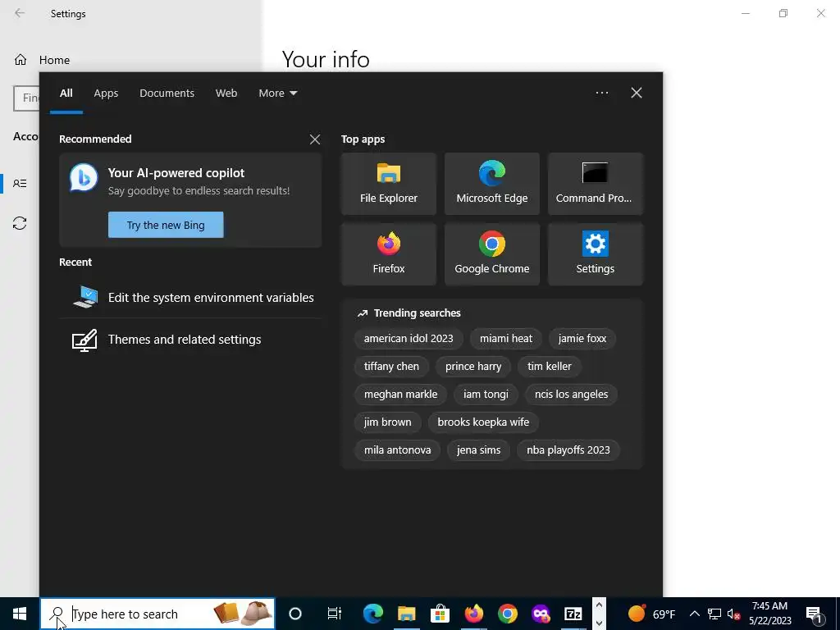Search trending american idol 2023

pyautogui.click(x=409, y=339)
